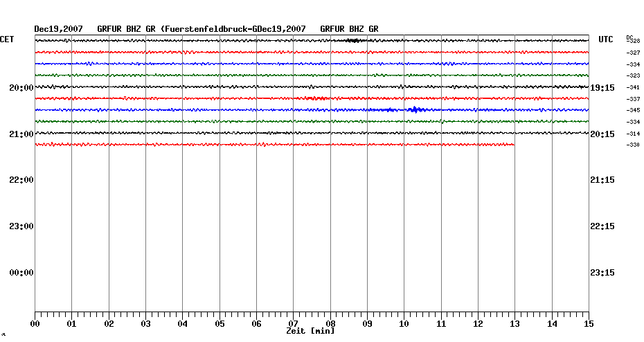This screenshot has height=342, width=644.
Task: Click the 10 minute axis label
Action: coord(404,324)
